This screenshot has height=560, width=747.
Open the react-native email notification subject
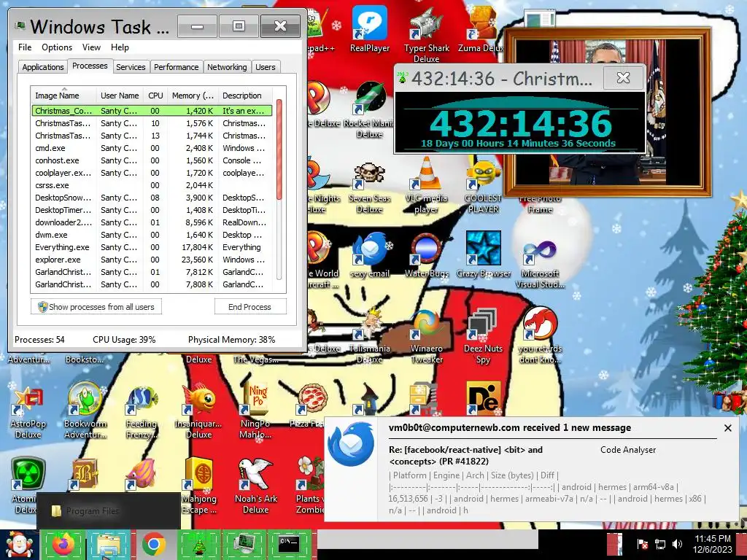(x=465, y=455)
